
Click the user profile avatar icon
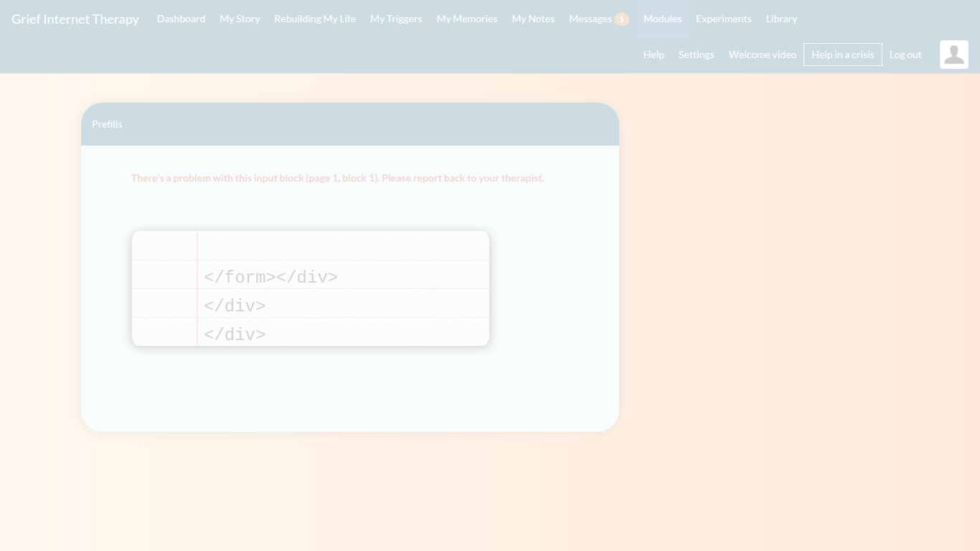(953, 55)
